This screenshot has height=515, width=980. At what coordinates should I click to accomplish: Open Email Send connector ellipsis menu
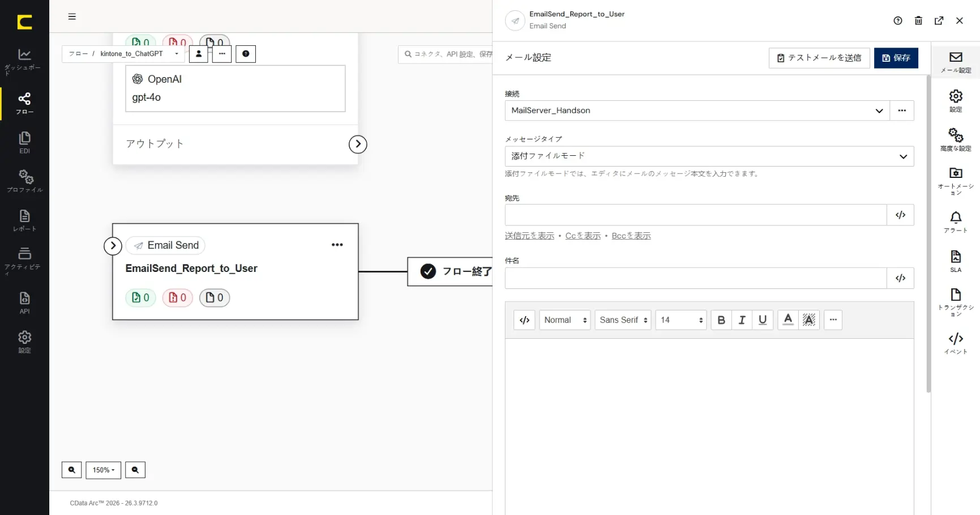337,245
